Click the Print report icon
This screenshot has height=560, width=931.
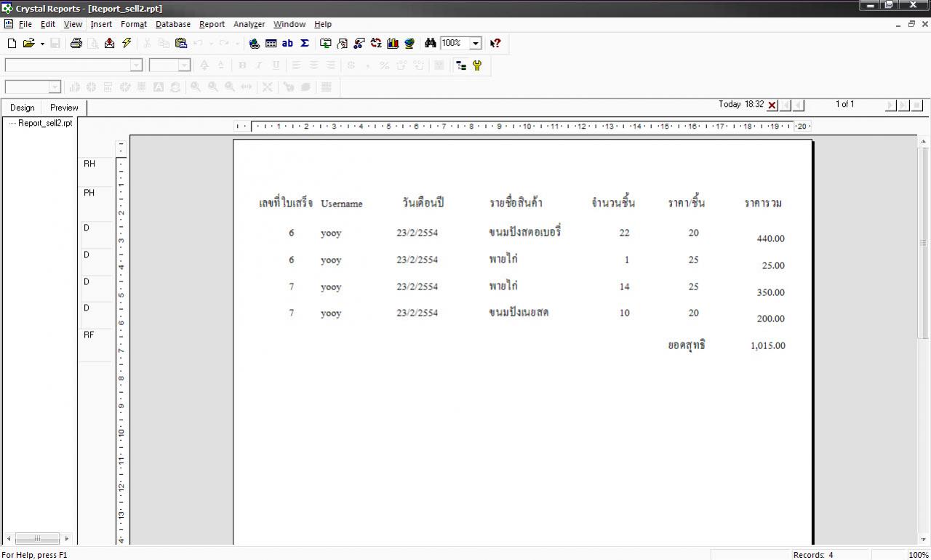point(76,44)
